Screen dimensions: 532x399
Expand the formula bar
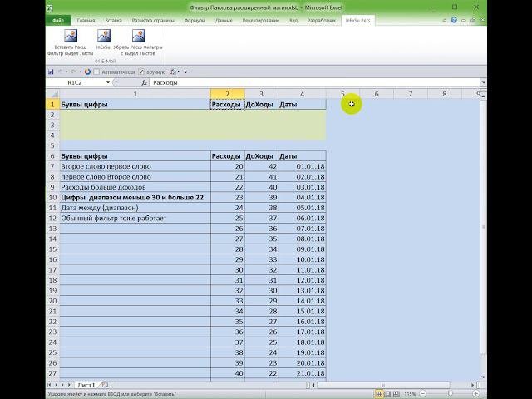click(482, 83)
